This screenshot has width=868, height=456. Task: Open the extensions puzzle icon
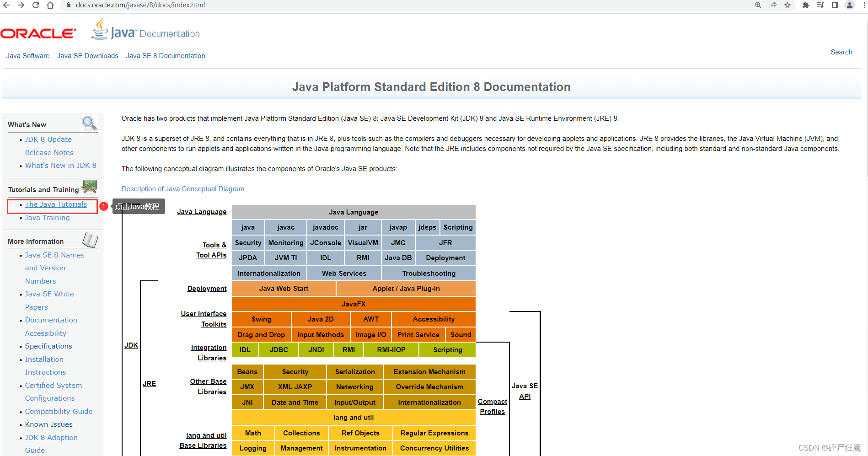(806, 5)
